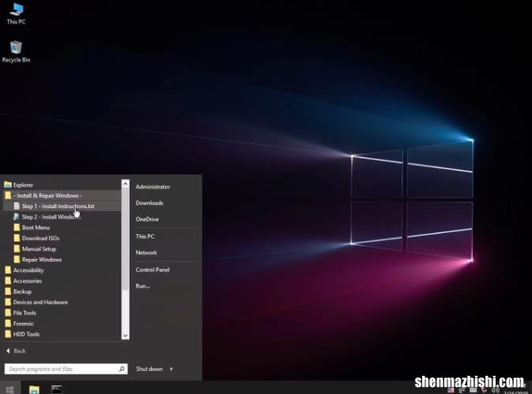Open the This PC desktop icon
The width and height of the screenshot is (532, 394).
click(x=16, y=14)
